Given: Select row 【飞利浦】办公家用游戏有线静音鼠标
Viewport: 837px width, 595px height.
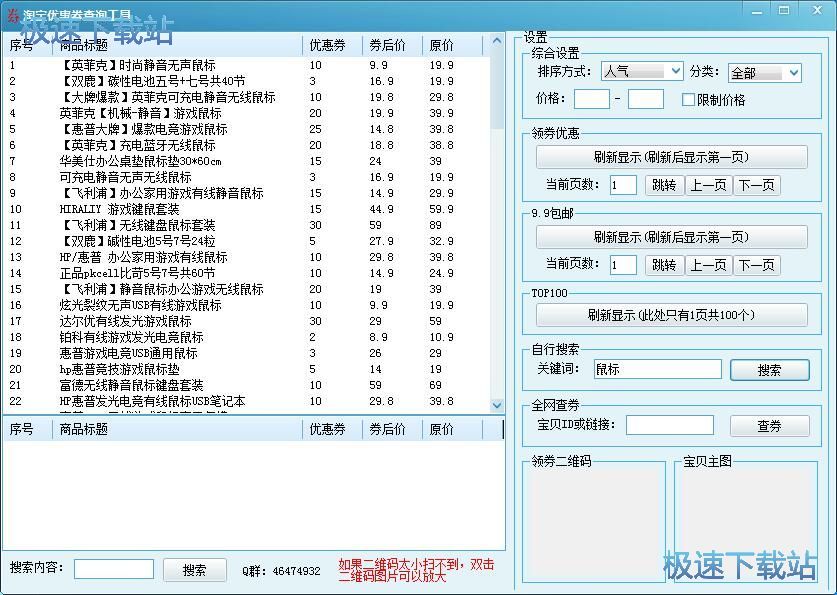Looking at the screenshot, I should point(247,193).
